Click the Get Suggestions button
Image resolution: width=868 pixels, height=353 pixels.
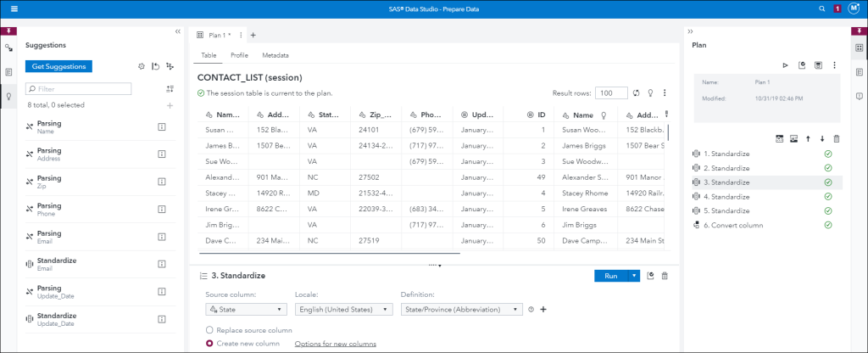tap(58, 66)
